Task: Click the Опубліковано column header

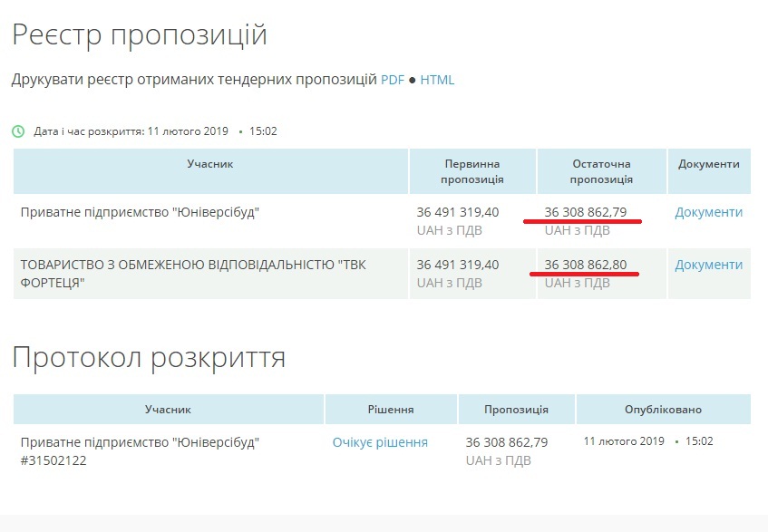Action: tap(663, 410)
